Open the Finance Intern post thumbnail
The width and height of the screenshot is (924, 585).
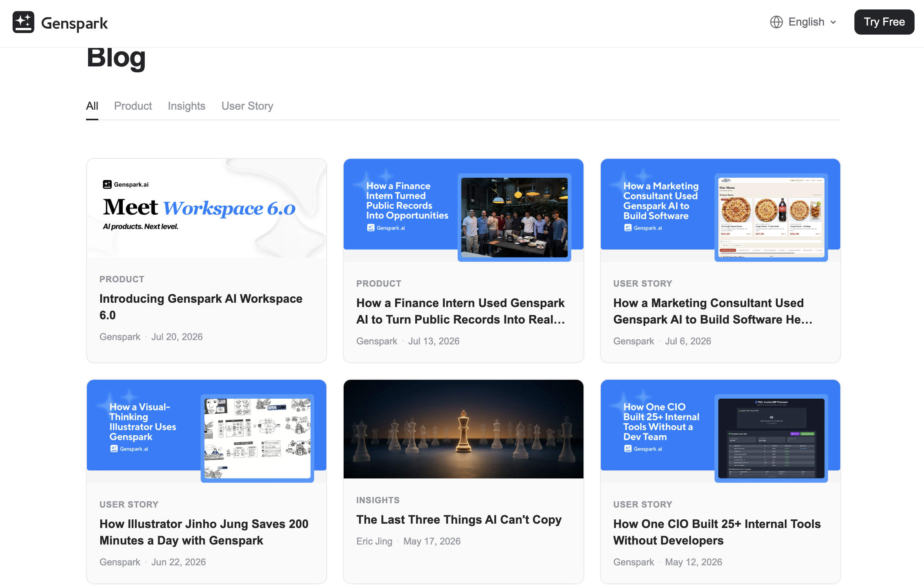coord(463,210)
